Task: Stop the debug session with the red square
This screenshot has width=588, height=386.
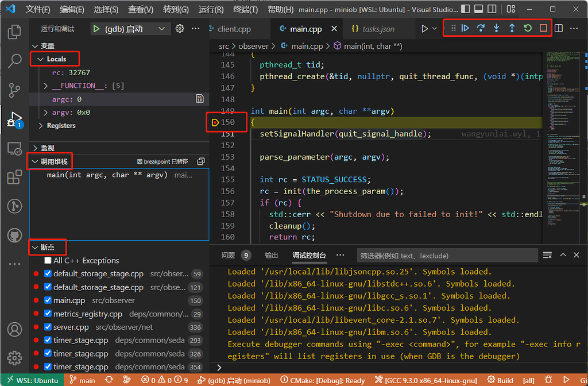Action: click(x=543, y=28)
